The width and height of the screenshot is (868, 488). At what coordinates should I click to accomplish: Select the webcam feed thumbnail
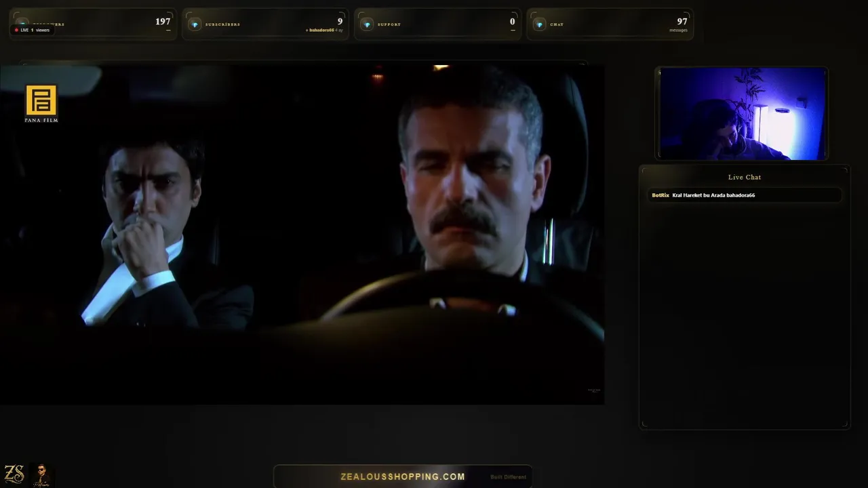click(x=742, y=113)
